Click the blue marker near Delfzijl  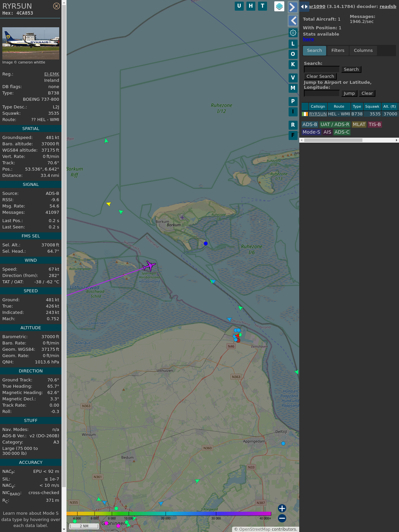click(x=283, y=444)
